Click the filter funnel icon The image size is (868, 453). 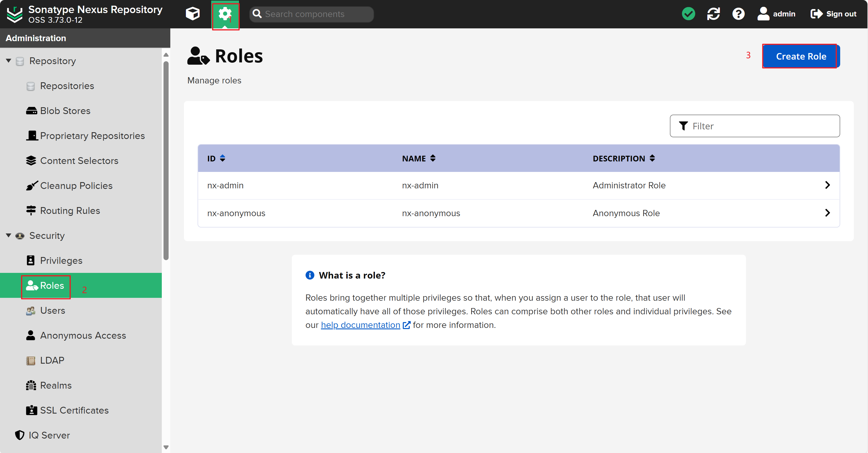[x=683, y=126]
